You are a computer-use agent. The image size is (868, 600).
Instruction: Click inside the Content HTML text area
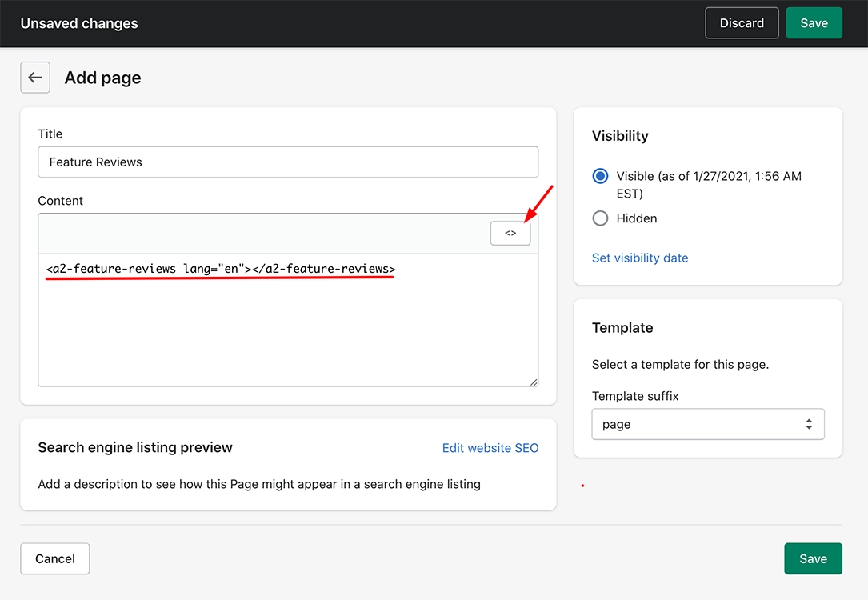coord(288,328)
